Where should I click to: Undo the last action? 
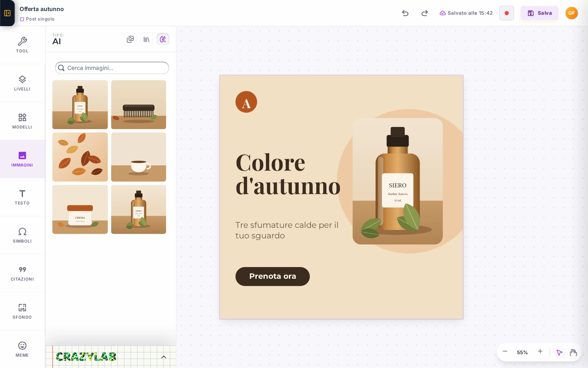tap(405, 13)
